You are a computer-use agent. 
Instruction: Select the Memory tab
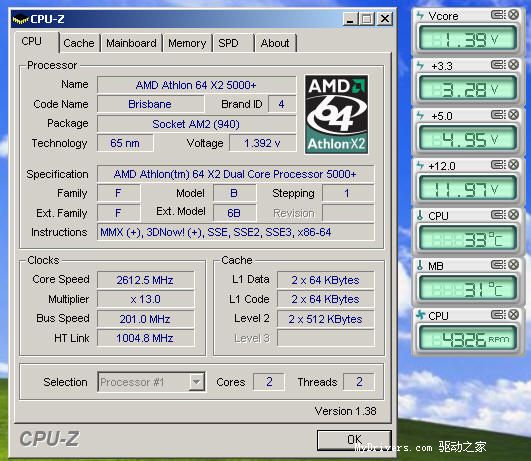[187, 43]
